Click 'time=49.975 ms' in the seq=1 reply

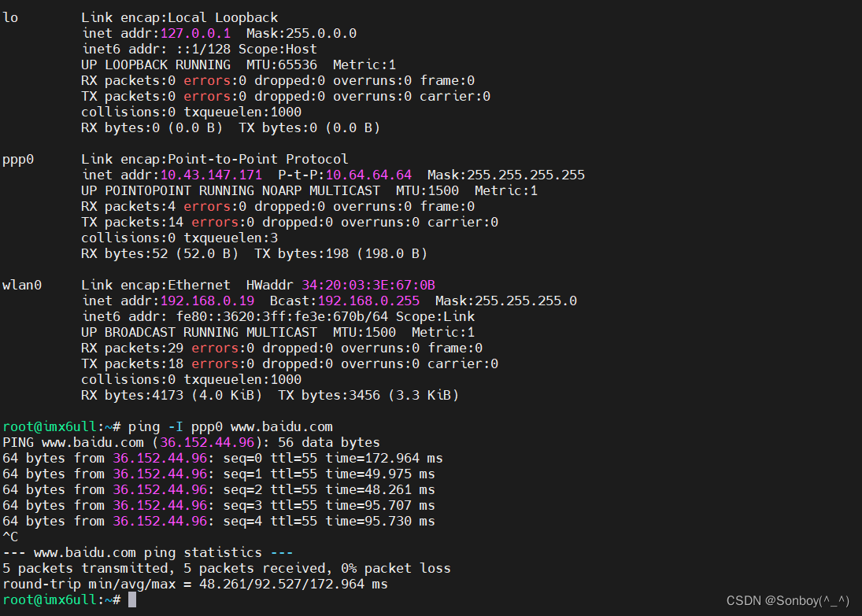pyautogui.click(x=380, y=474)
